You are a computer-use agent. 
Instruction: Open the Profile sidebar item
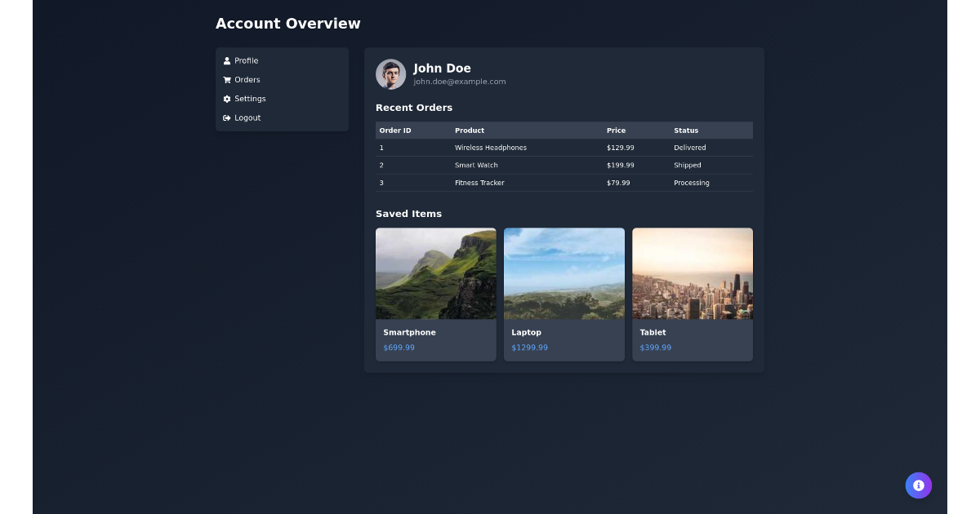point(245,60)
